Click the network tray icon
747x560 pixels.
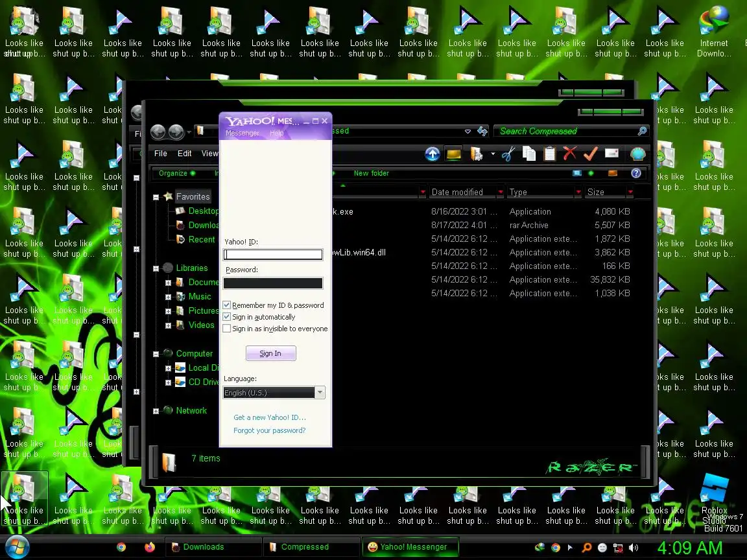coord(618,548)
